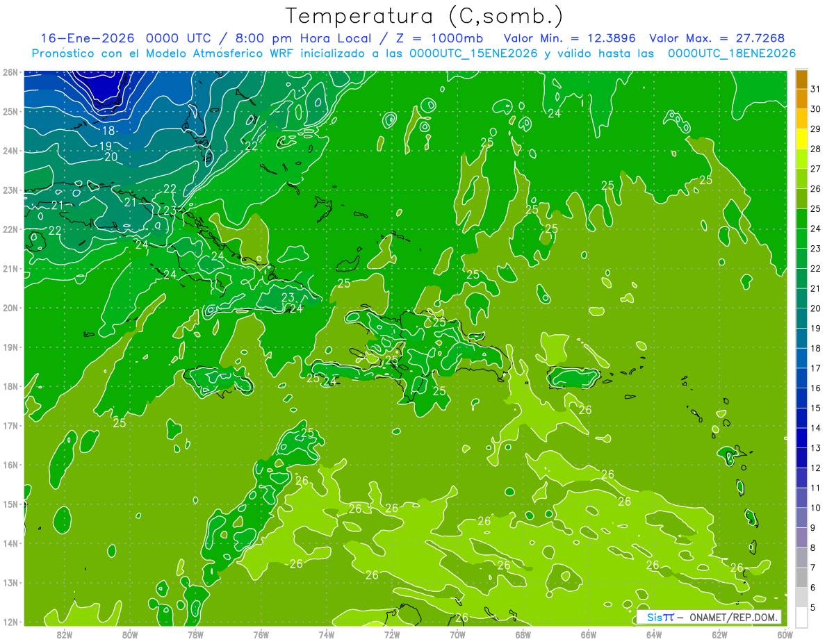Click the '70W' longitude axis label

click(457, 634)
